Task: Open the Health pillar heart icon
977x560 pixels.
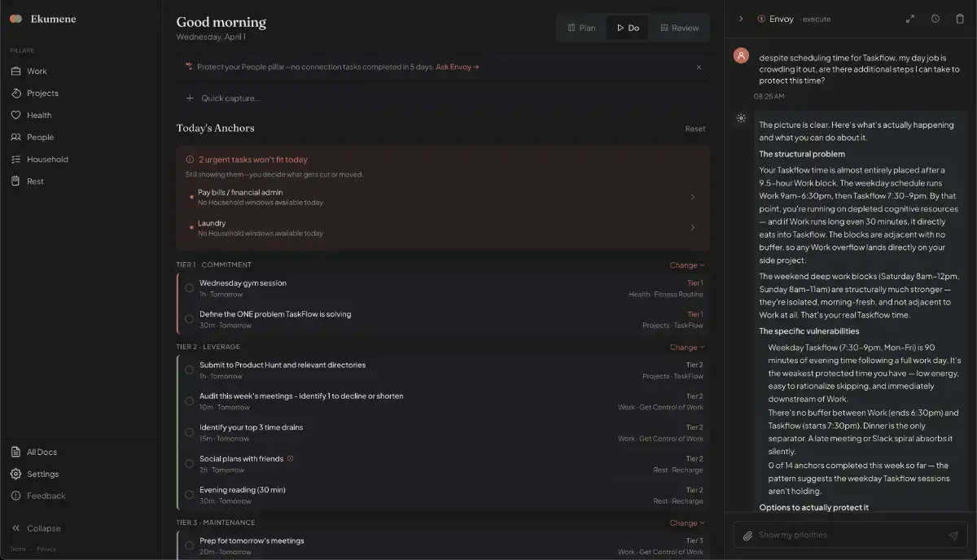Action: 15,116
